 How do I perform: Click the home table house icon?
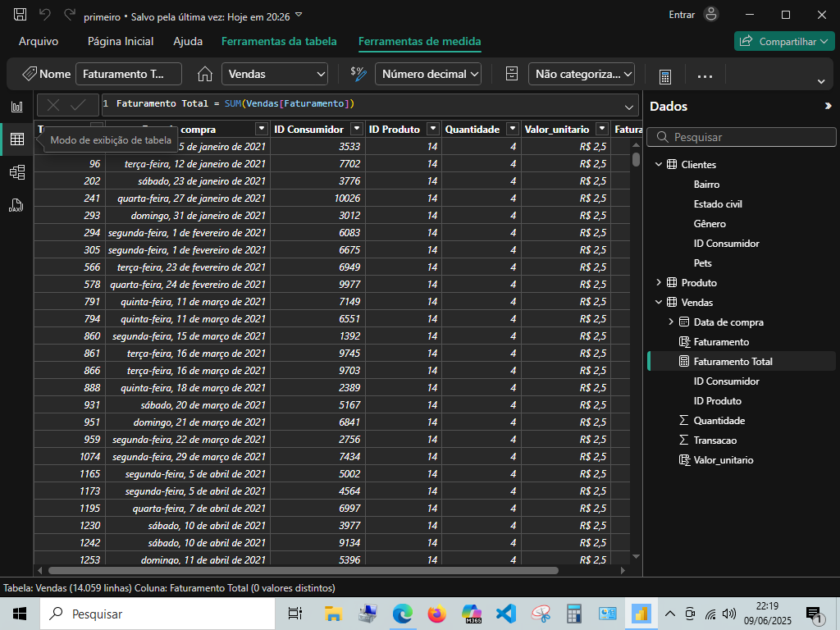click(204, 74)
